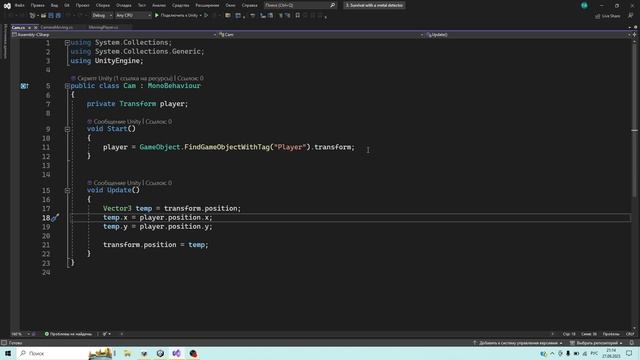The height and width of the screenshot is (360, 640).
Task: Close the Cam.cs tab
Action: pos(36,27)
